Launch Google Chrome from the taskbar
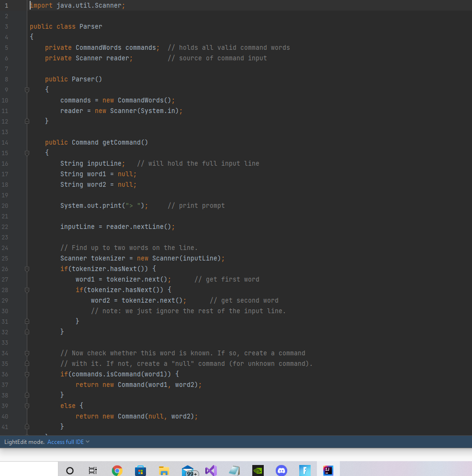The height and width of the screenshot is (476, 472). pyautogui.click(x=117, y=470)
